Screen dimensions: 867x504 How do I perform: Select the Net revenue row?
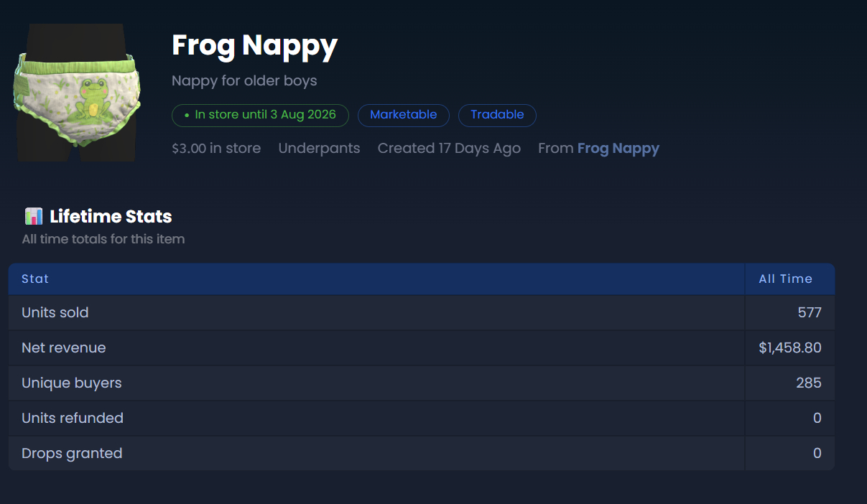click(422, 347)
